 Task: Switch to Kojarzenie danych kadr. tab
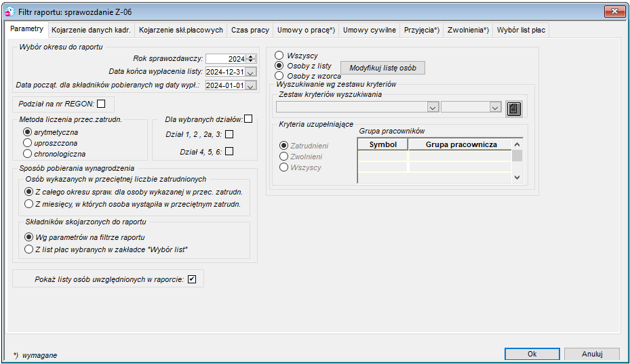click(91, 30)
